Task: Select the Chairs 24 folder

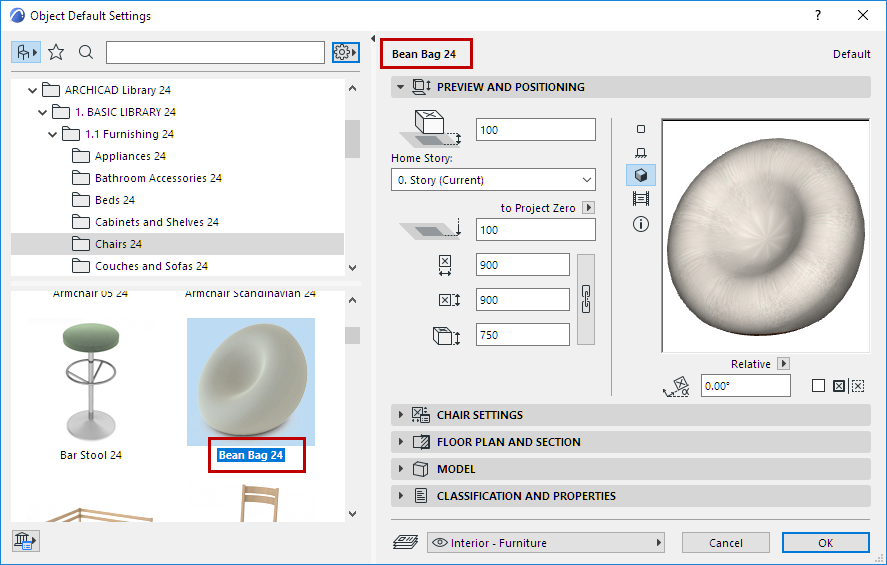Action: tap(177, 244)
